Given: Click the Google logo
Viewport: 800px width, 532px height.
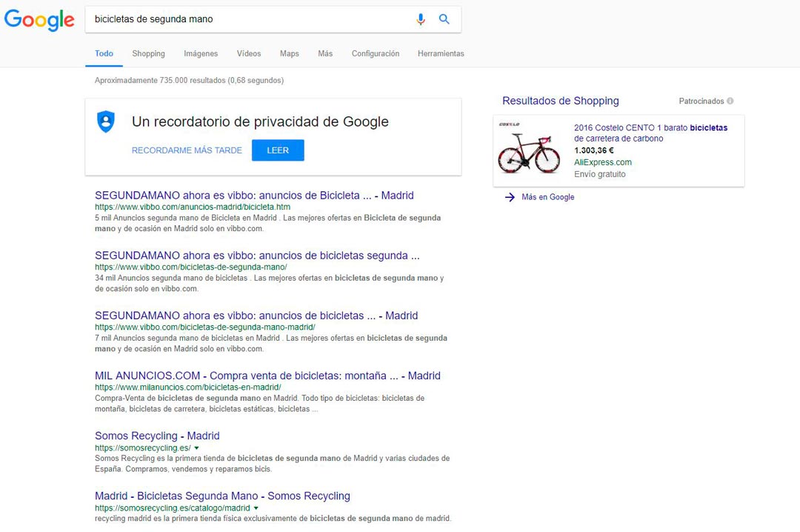Looking at the screenshot, I should [39, 20].
